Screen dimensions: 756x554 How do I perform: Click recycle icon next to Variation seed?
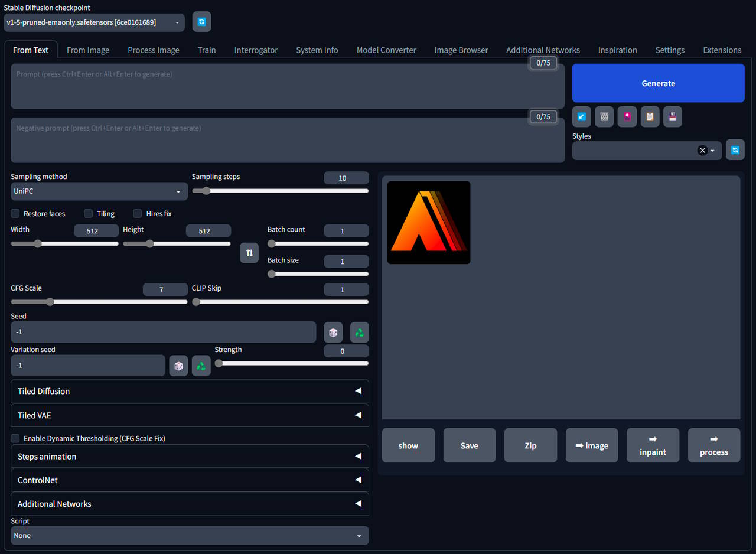(201, 366)
